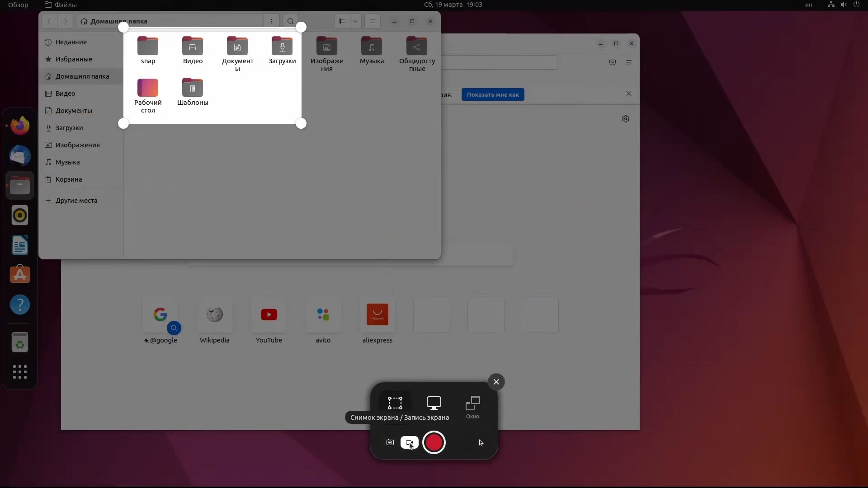Open the @google shortcut tile
This screenshot has height=488, width=868.
coord(160,320)
